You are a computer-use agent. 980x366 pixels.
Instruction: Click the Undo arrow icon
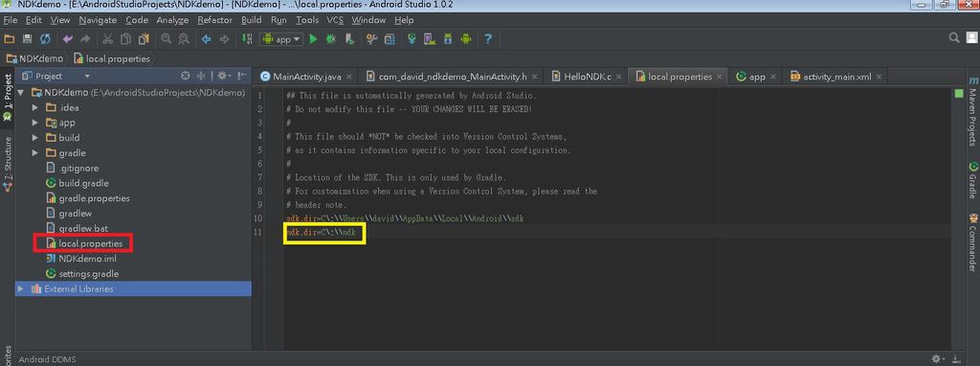pos(68,38)
